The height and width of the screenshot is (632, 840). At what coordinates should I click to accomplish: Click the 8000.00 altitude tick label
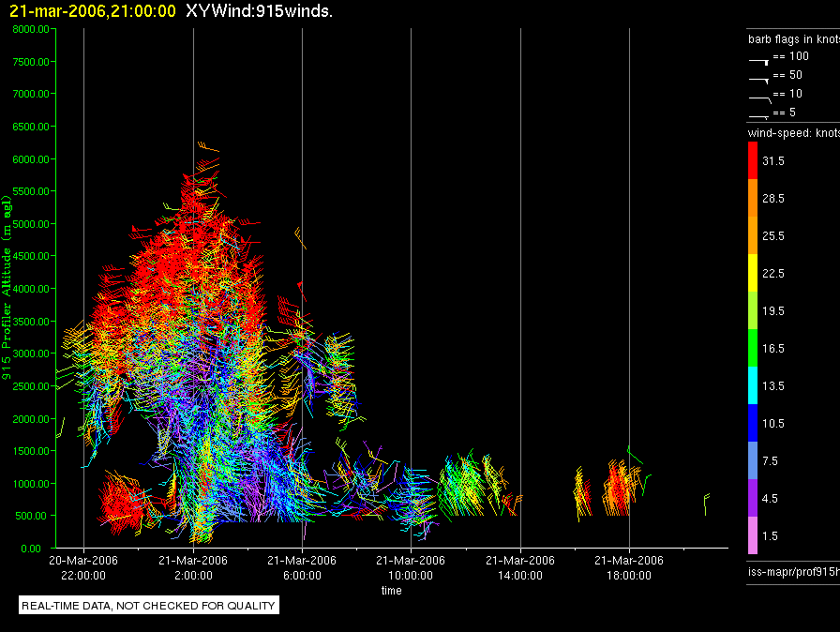coord(31,29)
